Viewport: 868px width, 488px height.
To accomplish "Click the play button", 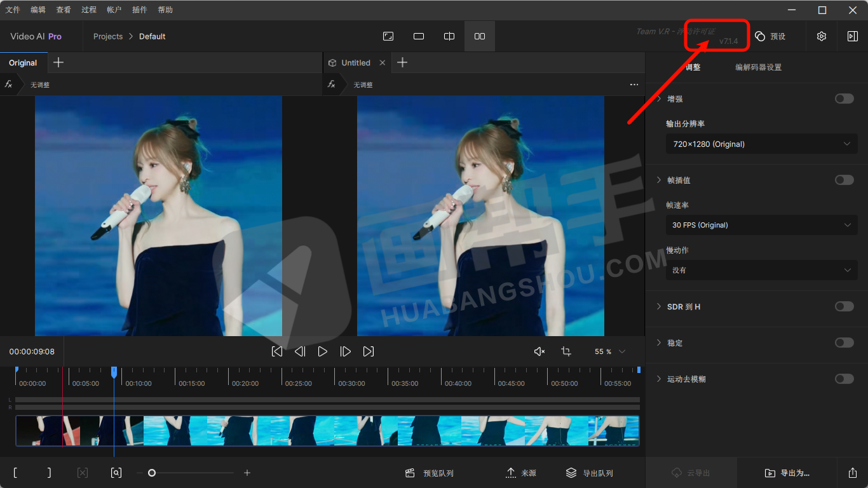I will coord(323,351).
